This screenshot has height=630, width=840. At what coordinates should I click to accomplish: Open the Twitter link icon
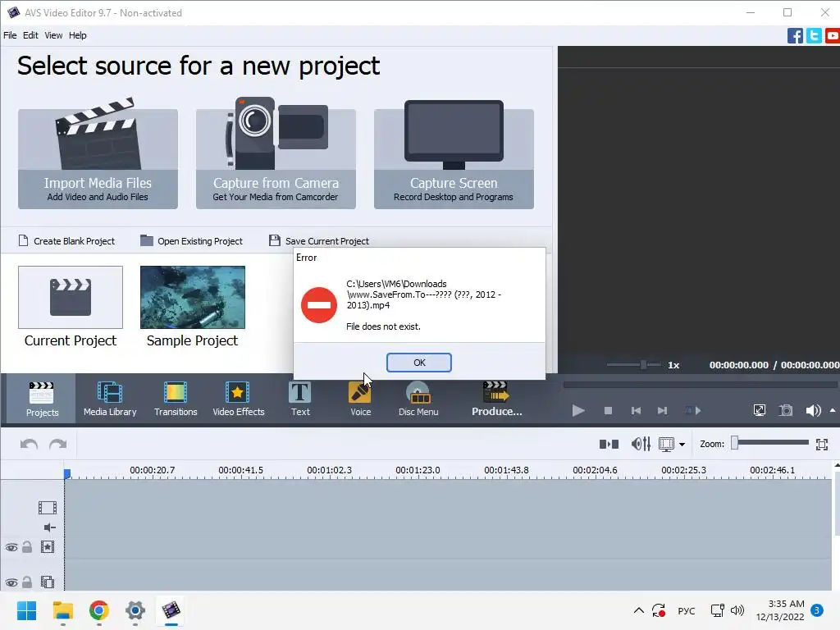(814, 36)
